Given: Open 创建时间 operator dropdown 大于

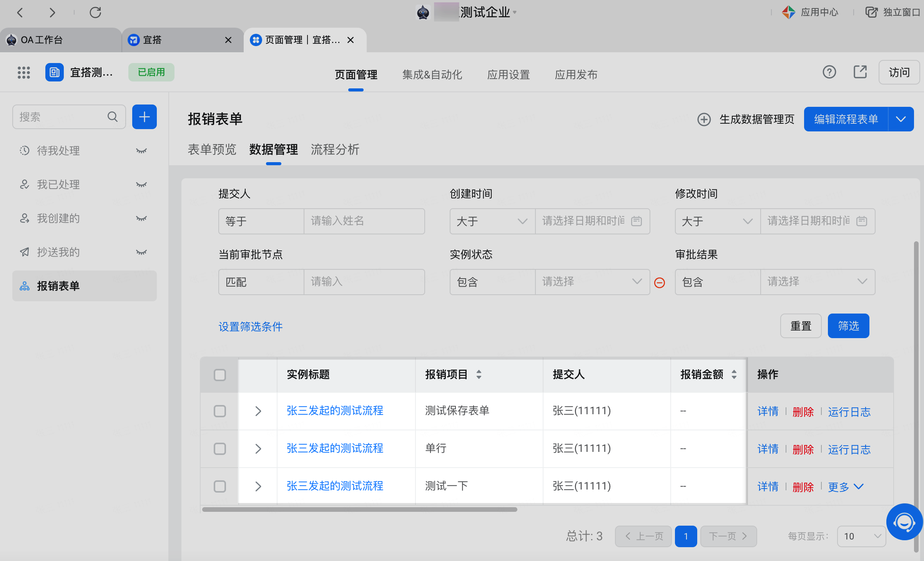Looking at the screenshot, I should coord(492,221).
